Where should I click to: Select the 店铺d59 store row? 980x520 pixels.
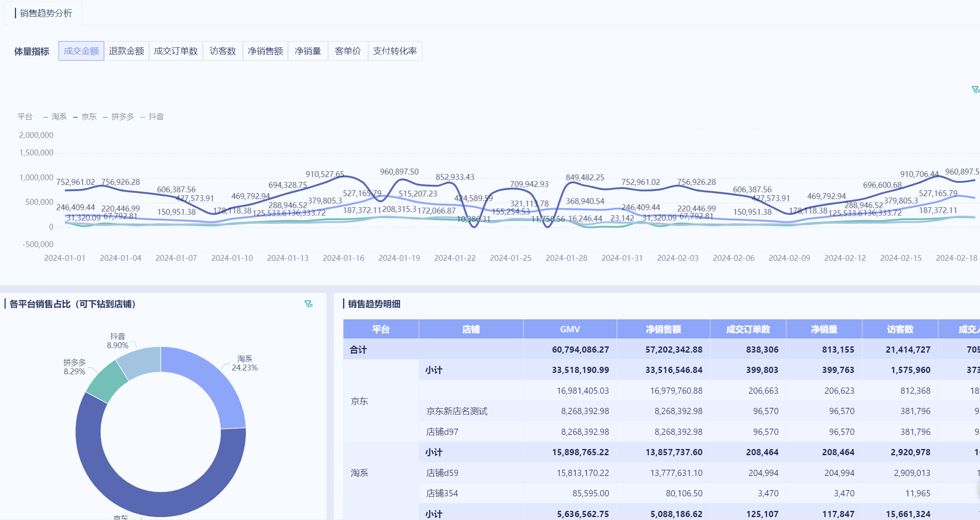coord(442,473)
